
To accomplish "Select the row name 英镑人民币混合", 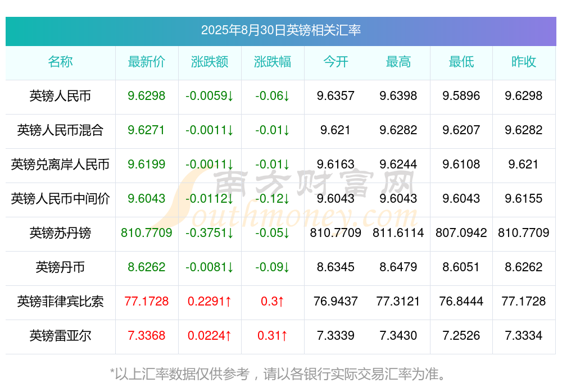I will (60, 130).
